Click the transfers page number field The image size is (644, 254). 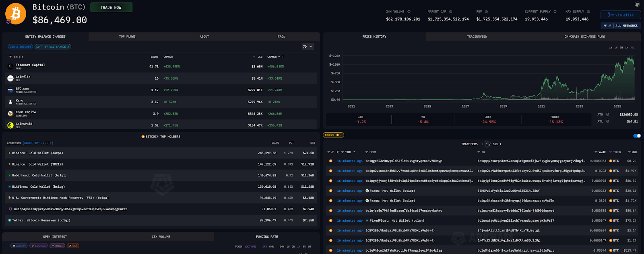(487, 144)
